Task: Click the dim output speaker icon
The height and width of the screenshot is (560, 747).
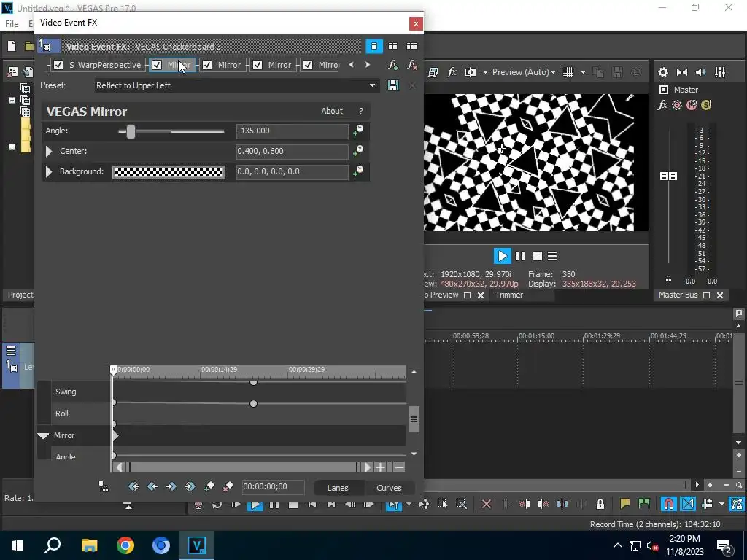Action: pos(701,72)
